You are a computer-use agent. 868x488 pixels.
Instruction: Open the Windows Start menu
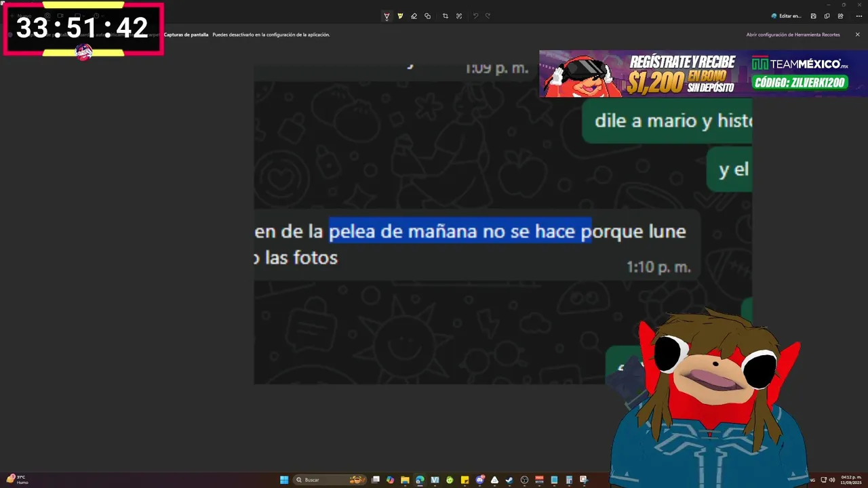click(284, 480)
